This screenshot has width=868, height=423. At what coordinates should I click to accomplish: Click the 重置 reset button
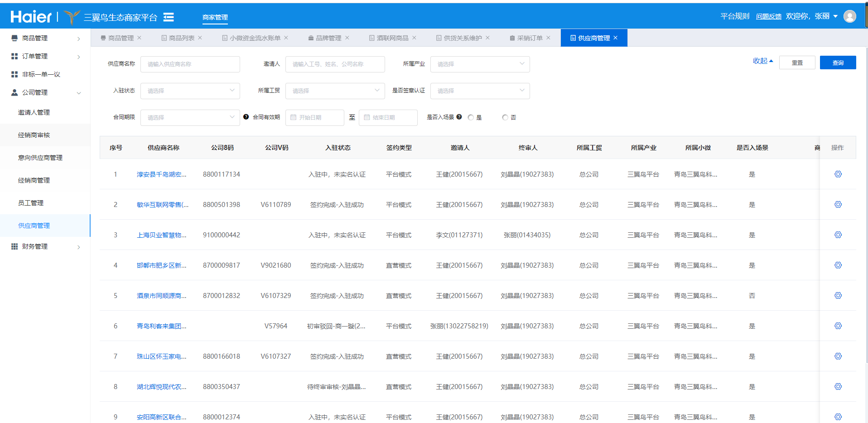point(797,62)
